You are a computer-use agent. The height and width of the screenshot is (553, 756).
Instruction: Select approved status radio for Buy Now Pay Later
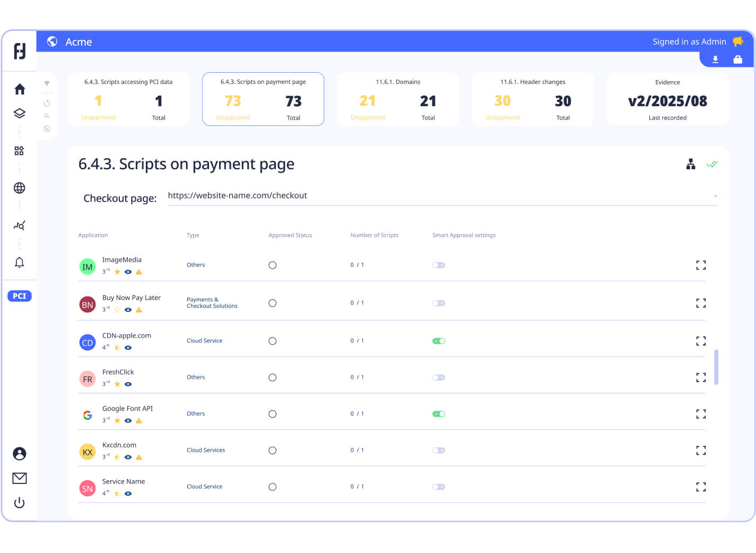point(273,304)
